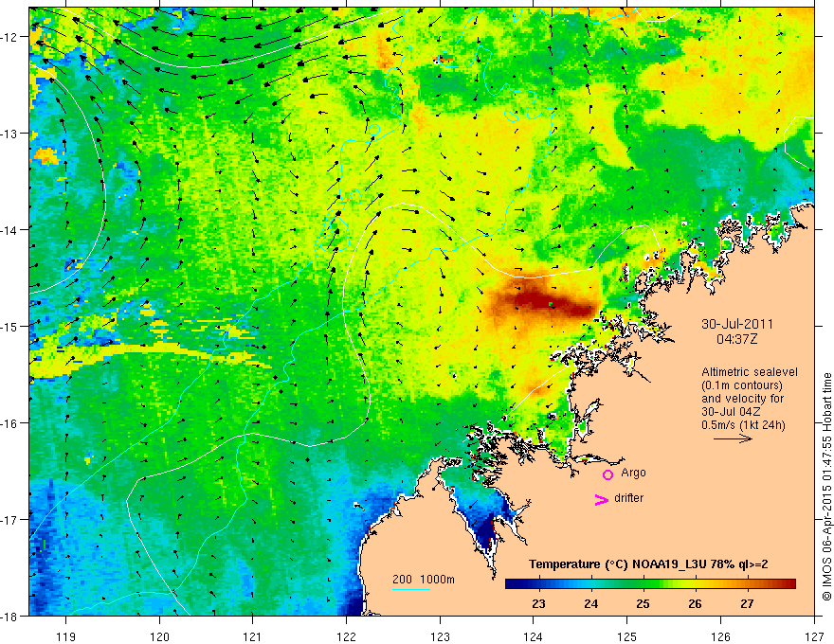Click the longitude label 120
The height and width of the screenshot is (644, 834).
pyautogui.click(x=159, y=636)
